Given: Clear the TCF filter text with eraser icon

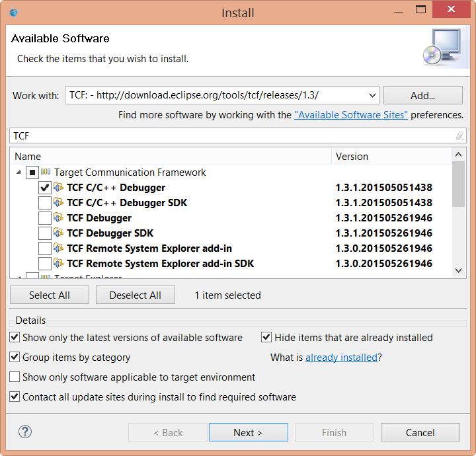Looking at the screenshot, I should [460, 135].
